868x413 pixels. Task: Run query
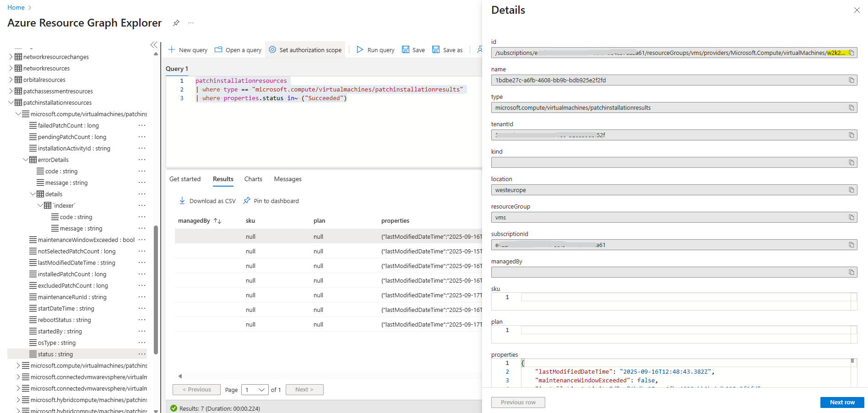375,50
